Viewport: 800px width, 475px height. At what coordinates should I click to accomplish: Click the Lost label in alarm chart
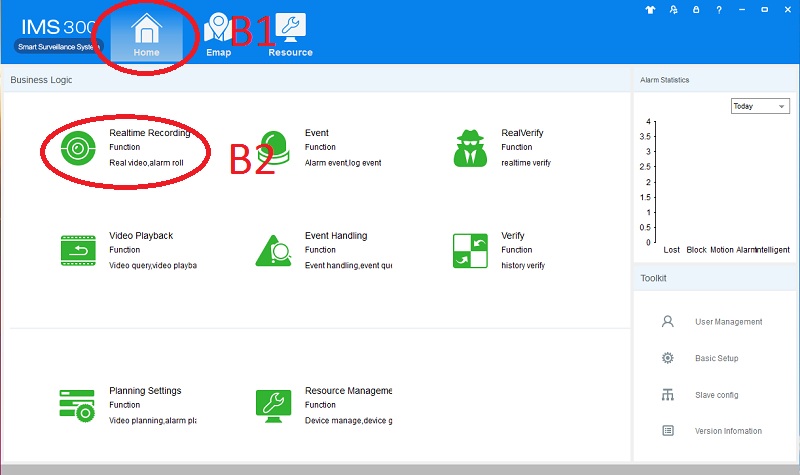coord(671,250)
